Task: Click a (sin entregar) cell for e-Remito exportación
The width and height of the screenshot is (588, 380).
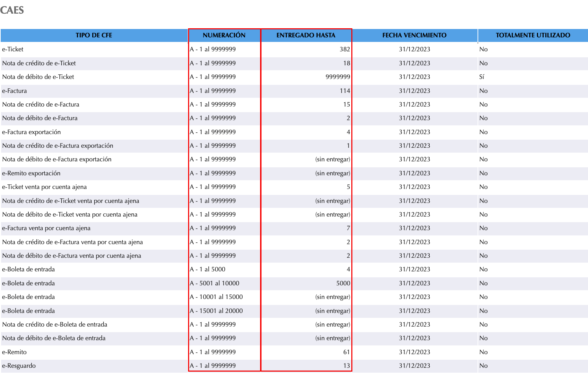Action: 332,173
